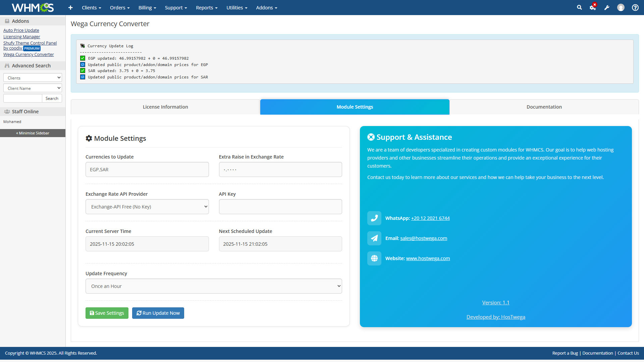Click the wrench configuration icon
The image size is (644, 362).
pos(607,7)
